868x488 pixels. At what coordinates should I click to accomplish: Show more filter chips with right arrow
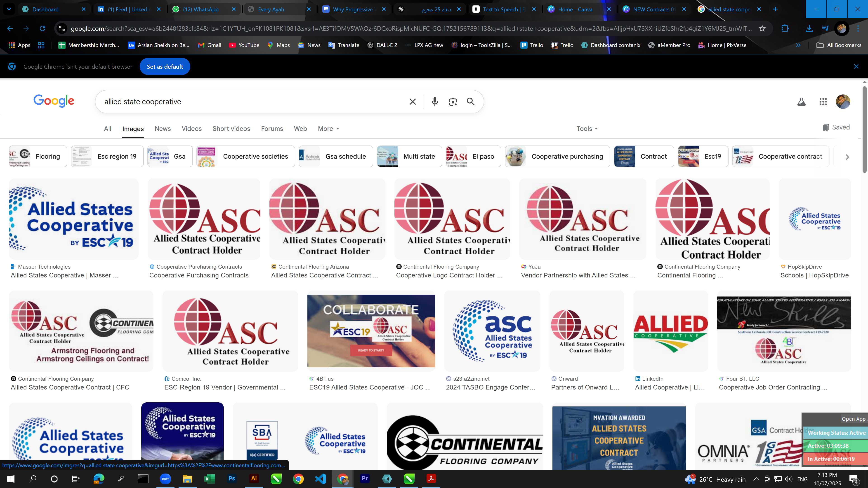[x=847, y=157]
